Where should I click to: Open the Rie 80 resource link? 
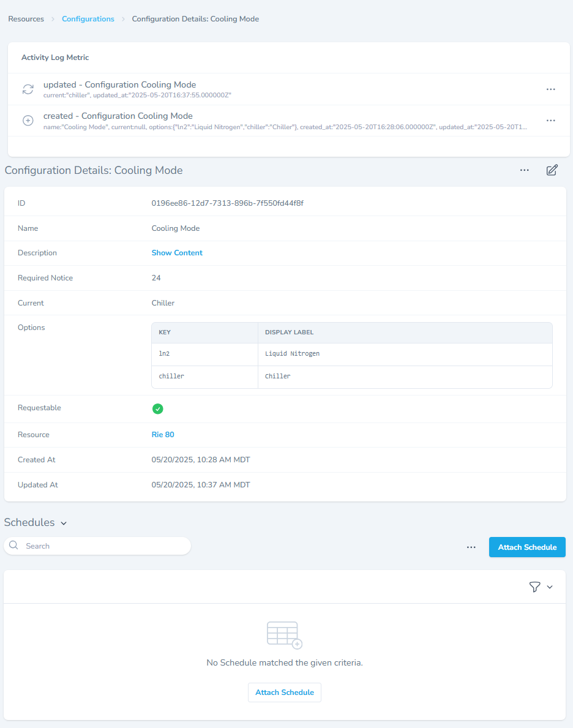[x=163, y=435]
